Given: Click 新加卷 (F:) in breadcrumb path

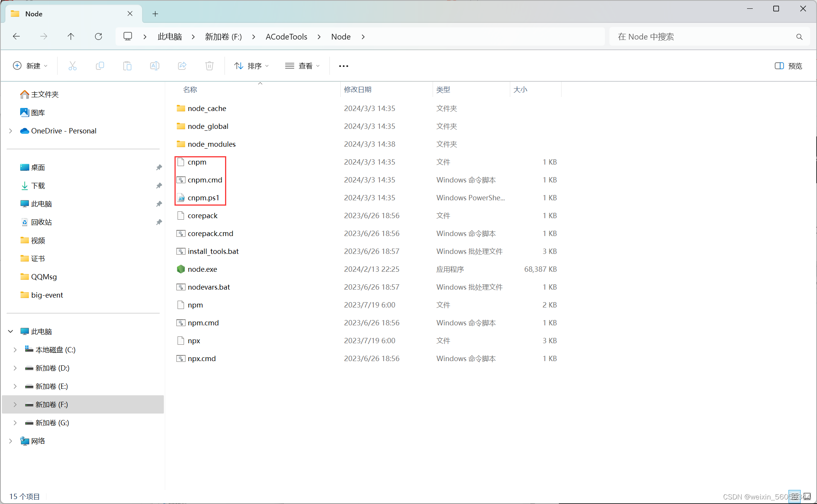Looking at the screenshot, I should [224, 36].
